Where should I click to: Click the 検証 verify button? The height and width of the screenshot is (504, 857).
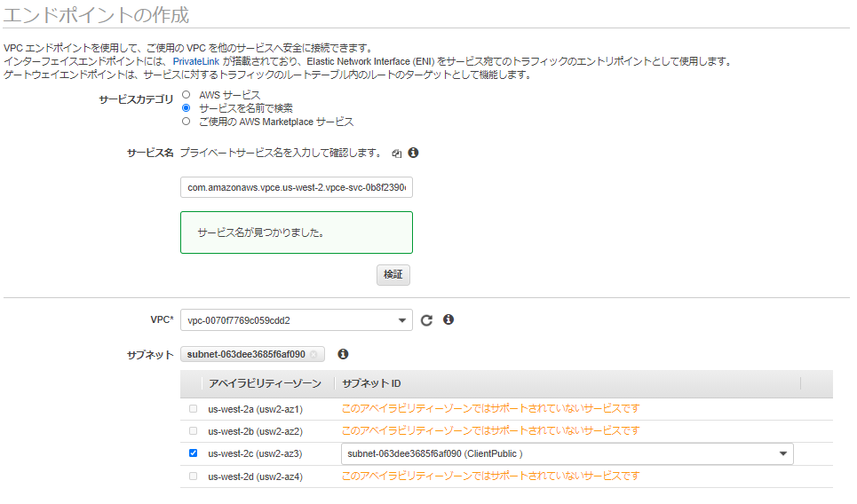point(393,275)
